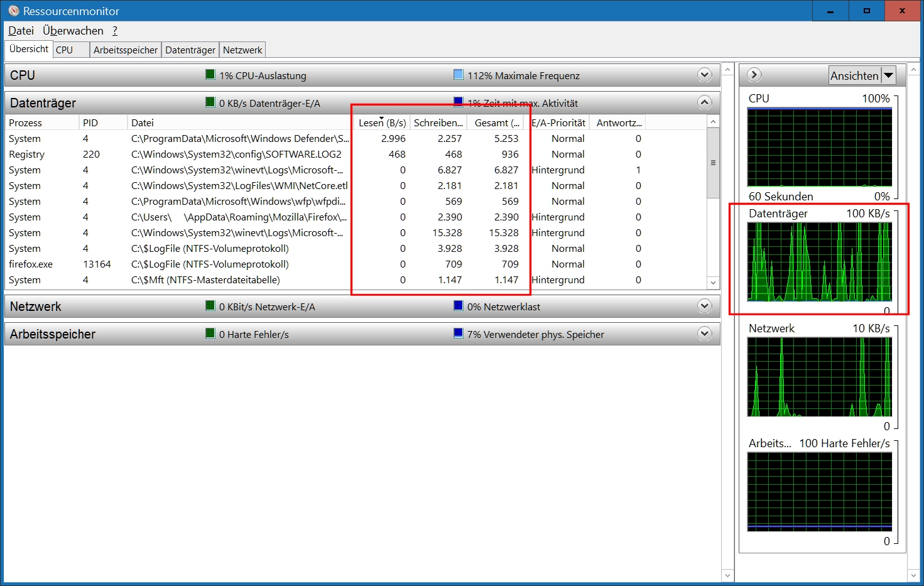Screen dimensions: 924x586
Task: Click the 15.328 write value cell
Action: click(x=447, y=232)
